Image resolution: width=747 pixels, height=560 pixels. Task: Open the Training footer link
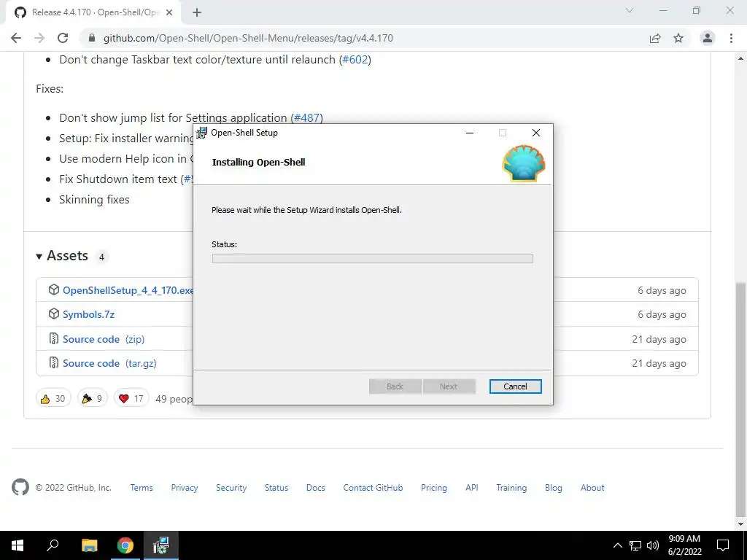511,488
